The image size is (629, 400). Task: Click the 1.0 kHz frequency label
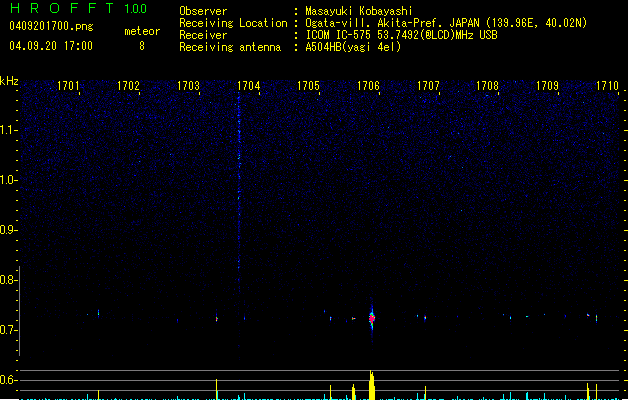click(x=9, y=180)
